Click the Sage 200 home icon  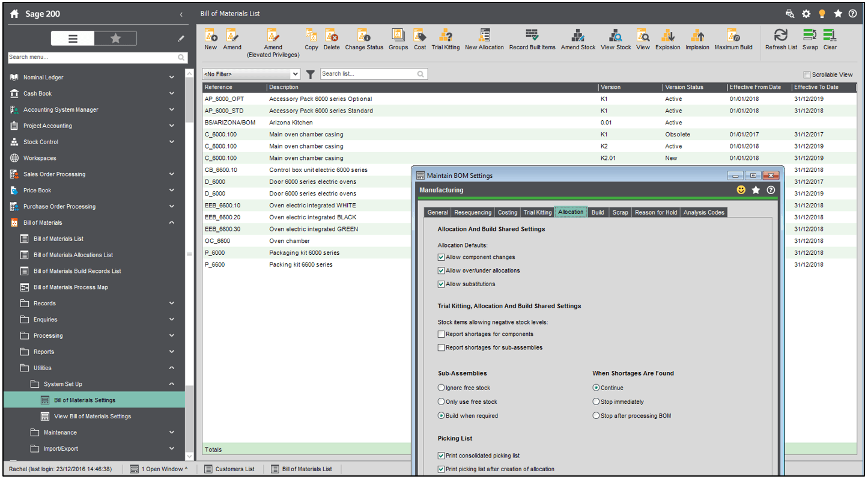[14, 14]
